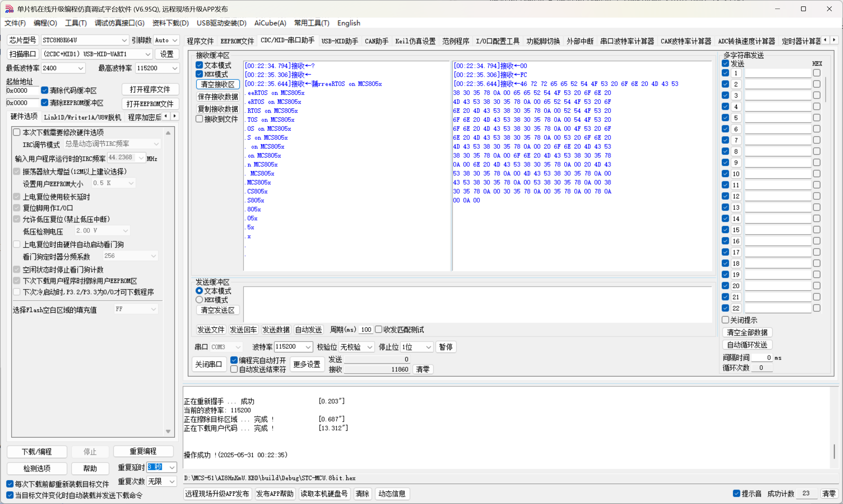Click left arrow beside 程序加密后 tab
Image resolution: width=843 pixels, height=504 pixels.
tap(166, 116)
